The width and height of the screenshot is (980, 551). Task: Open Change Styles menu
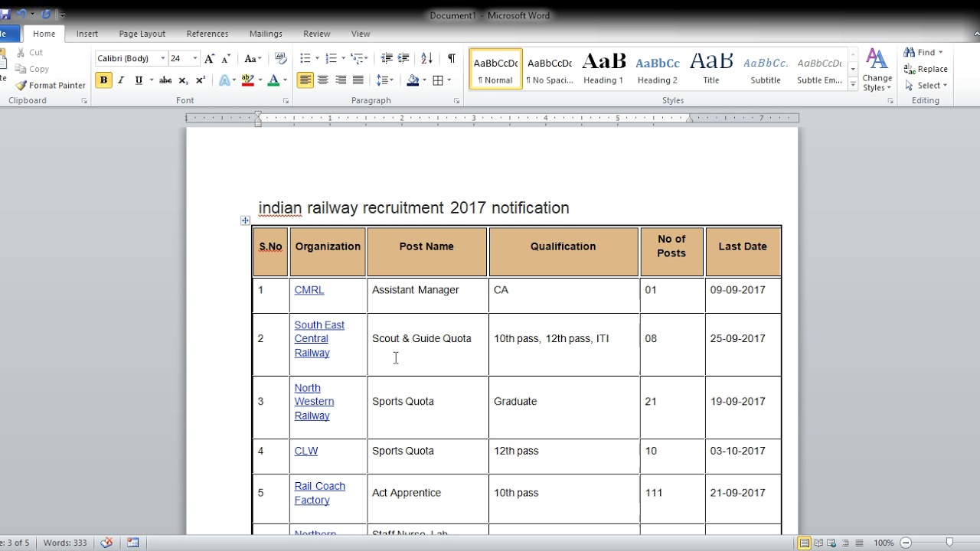(877, 70)
